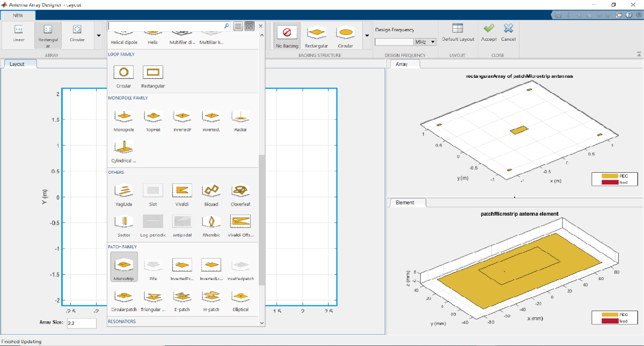Click the InvertedLc patch antenna
Screen dimensions: 644x346
[x=211, y=269]
